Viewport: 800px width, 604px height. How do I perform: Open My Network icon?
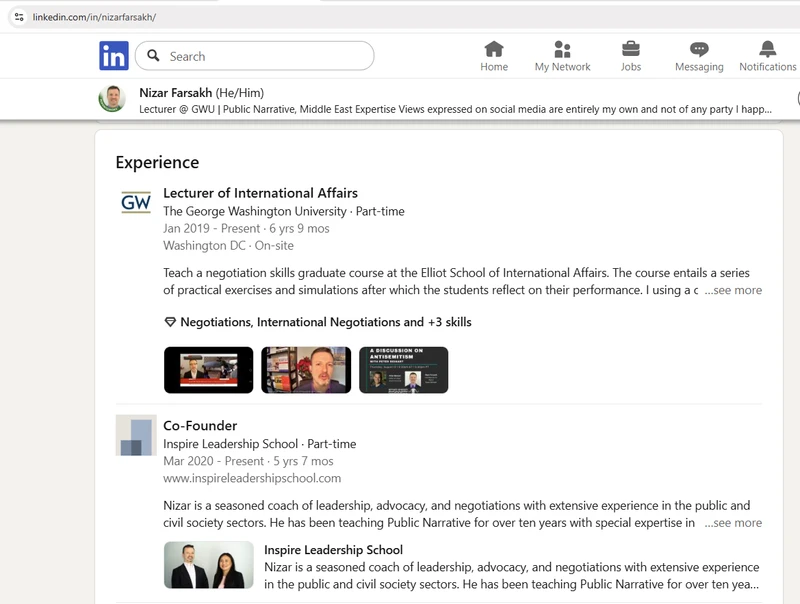click(x=562, y=50)
